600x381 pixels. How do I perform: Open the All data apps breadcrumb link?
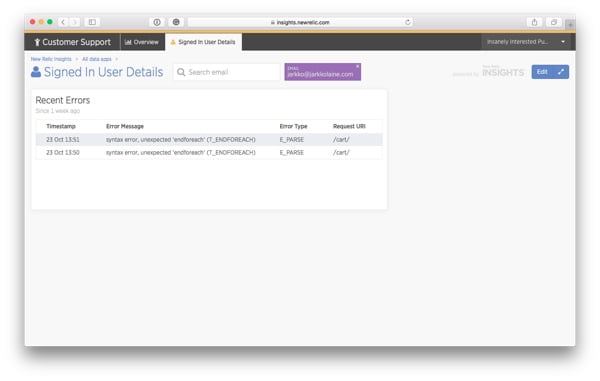(96, 59)
